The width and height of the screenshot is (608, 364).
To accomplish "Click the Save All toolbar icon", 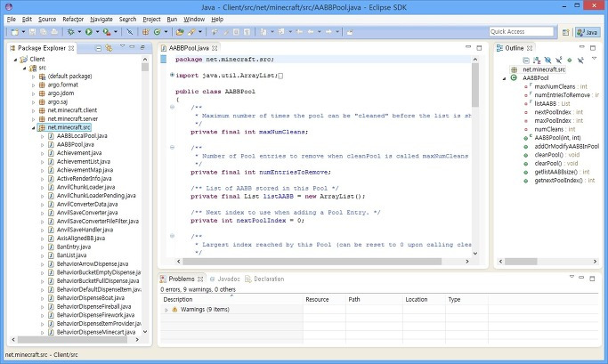I will point(44,32).
